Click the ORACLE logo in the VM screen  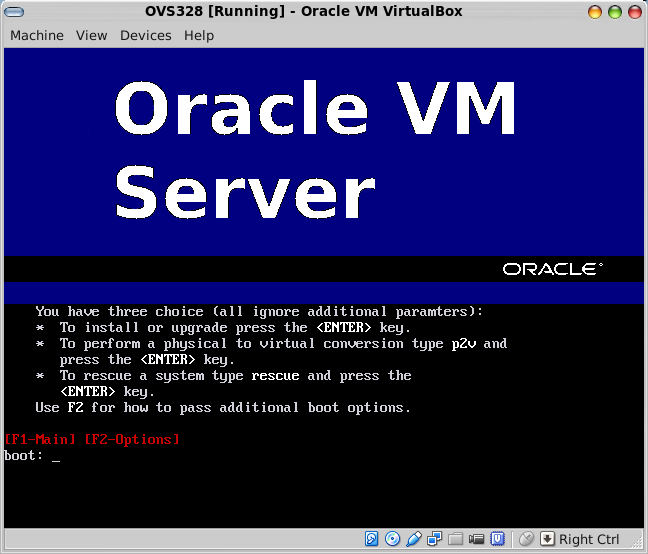pyautogui.click(x=553, y=269)
